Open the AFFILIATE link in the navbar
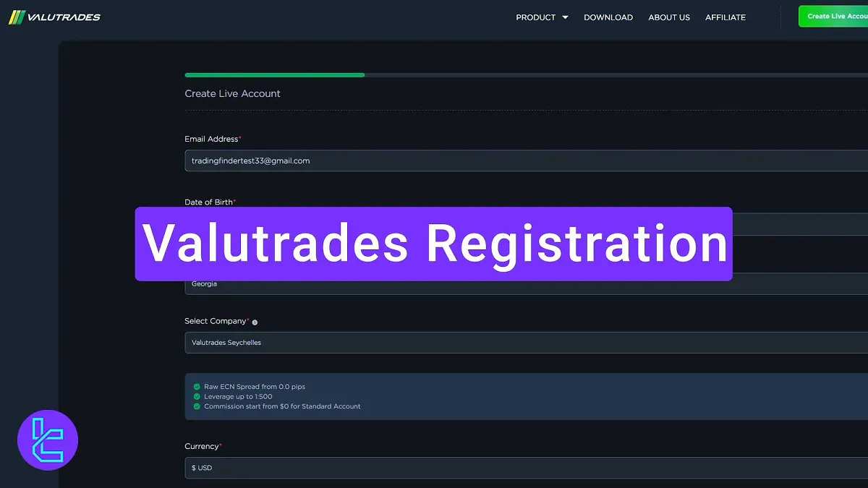Viewport: 868px width, 488px height. tap(725, 17)
